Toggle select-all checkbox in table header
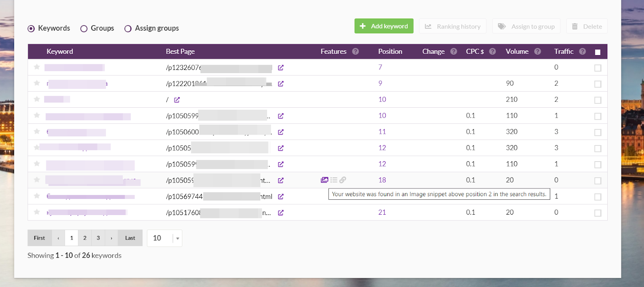644x287 pixels. [598, 52]
